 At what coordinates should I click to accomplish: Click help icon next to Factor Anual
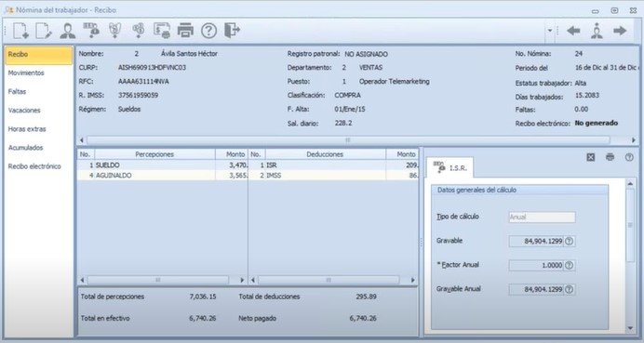click(569, 266)
